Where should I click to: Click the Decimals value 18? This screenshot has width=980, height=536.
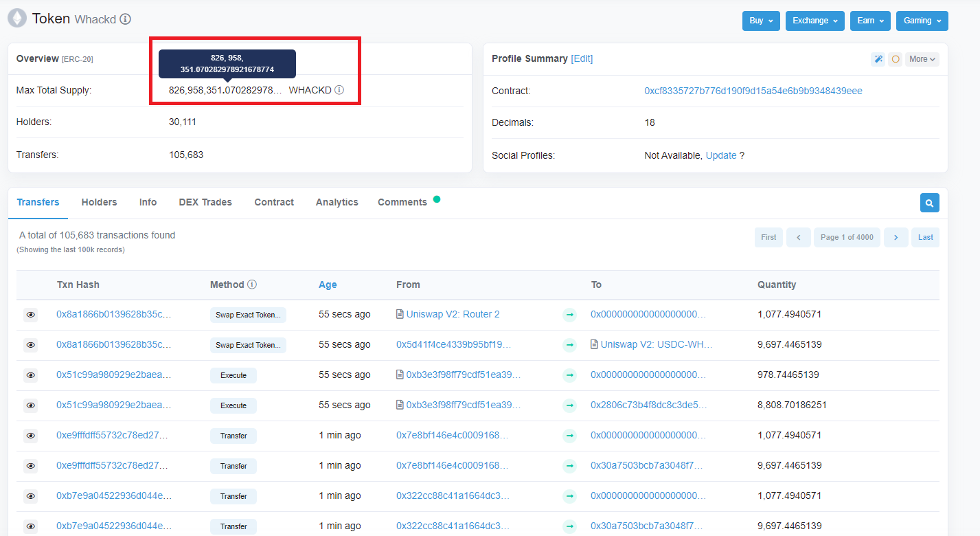coord(650,122)
